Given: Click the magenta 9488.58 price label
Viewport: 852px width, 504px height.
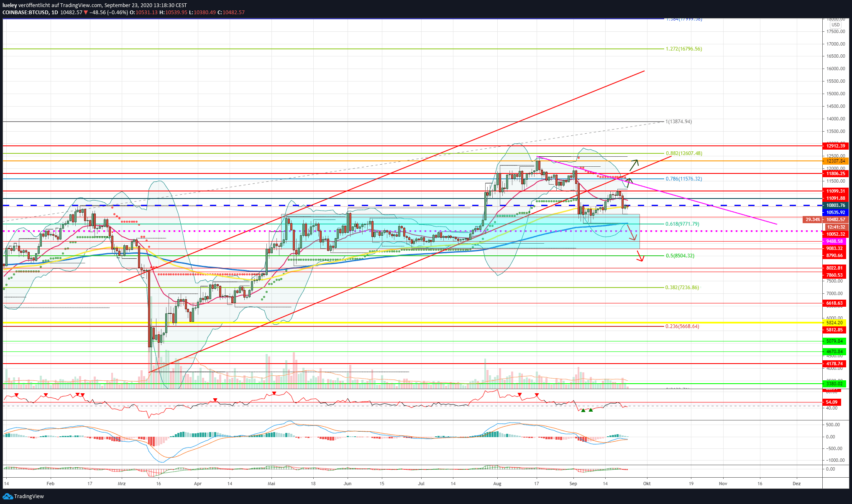Looking at the screenshot, I should pos(835,241).
